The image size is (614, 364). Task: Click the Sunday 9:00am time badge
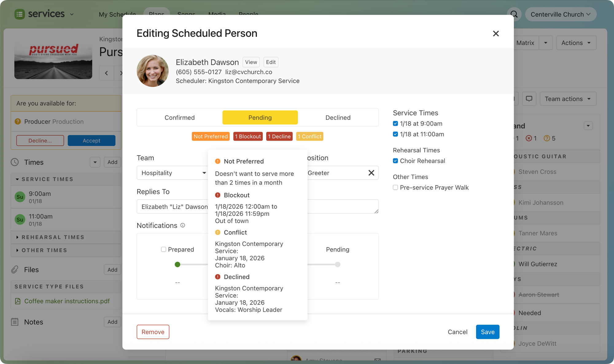[x=20, y=197]
